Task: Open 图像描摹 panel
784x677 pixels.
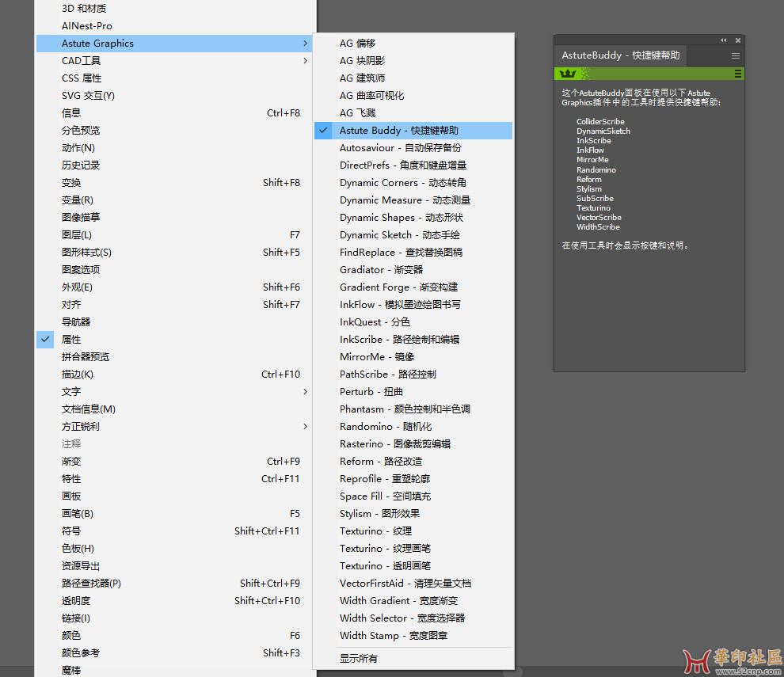Action: tap(174, 218)
